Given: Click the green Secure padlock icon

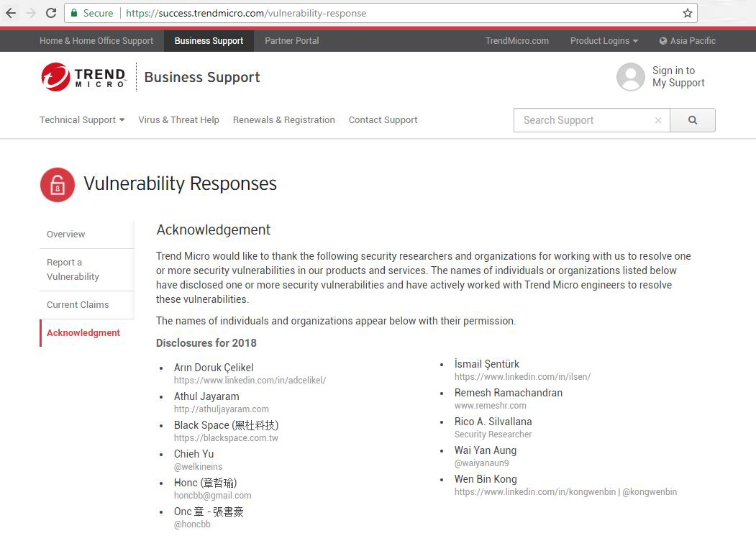Looking at the screenshot, I should point(74,13).
